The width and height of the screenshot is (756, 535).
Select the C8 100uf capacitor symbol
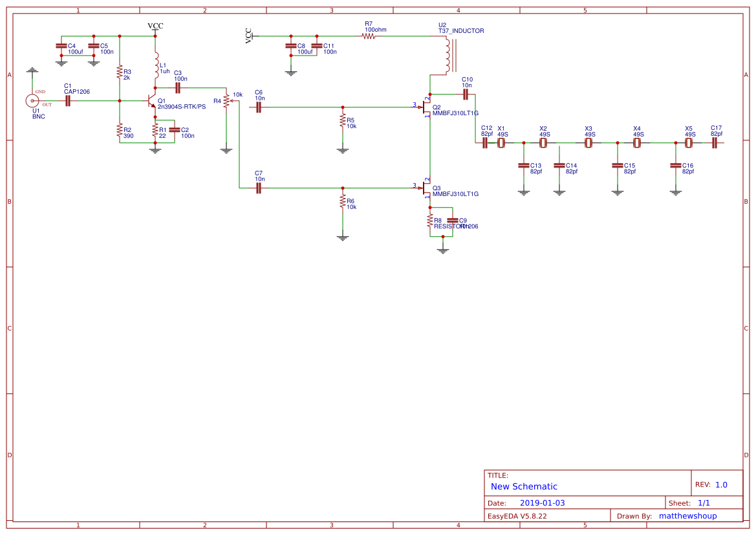point(291,46)
